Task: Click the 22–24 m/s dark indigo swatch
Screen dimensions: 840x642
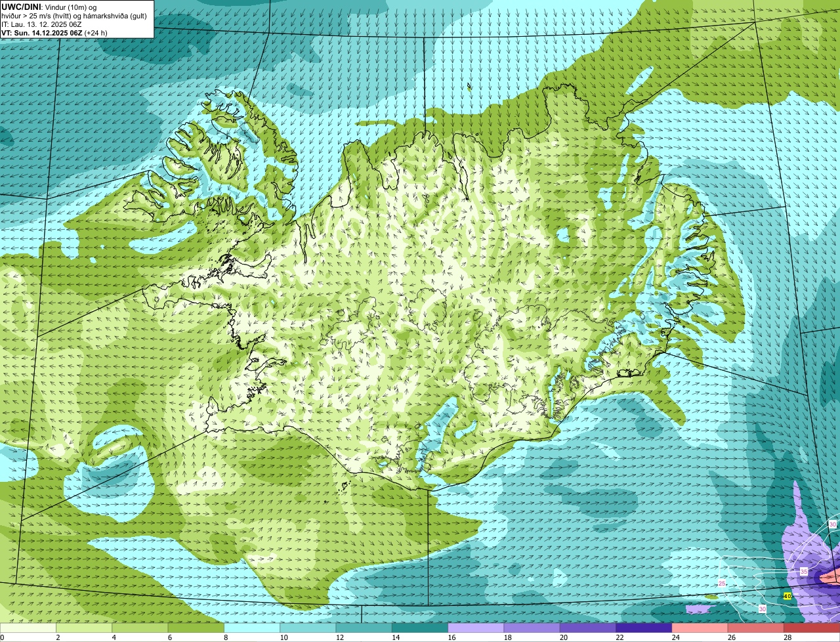Action: (644, 628)
